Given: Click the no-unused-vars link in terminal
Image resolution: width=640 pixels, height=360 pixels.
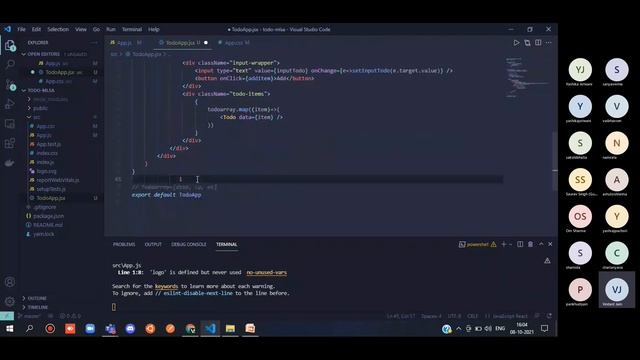Looking at the screenshot, I should coord(267,272).
